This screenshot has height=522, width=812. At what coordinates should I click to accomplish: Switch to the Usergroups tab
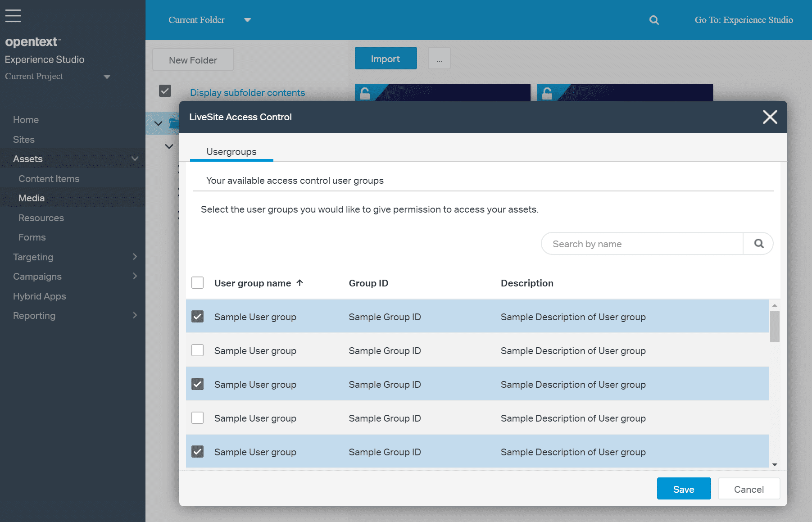click(231, 152)
